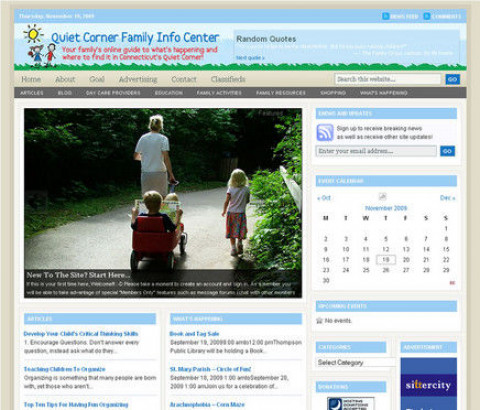
Task: Click the News Feed RSS icon
Action: [x=385, y=16]
